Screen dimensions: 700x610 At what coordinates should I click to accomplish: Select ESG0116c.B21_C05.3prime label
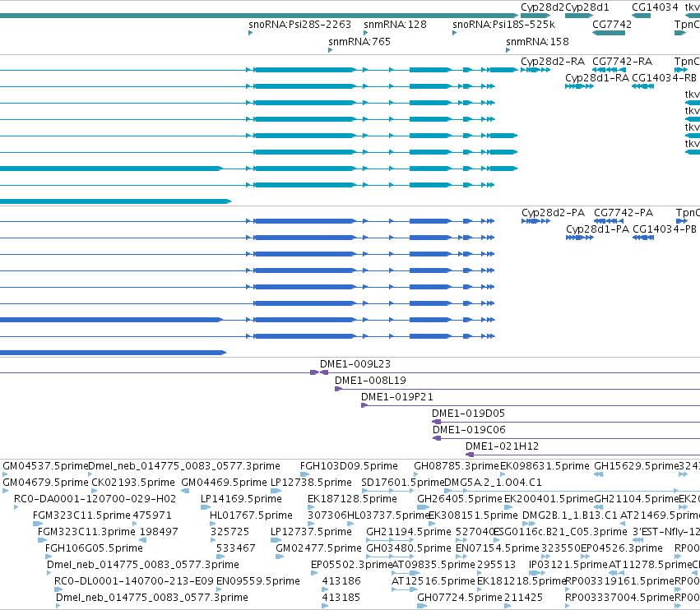tap(560, 532)
